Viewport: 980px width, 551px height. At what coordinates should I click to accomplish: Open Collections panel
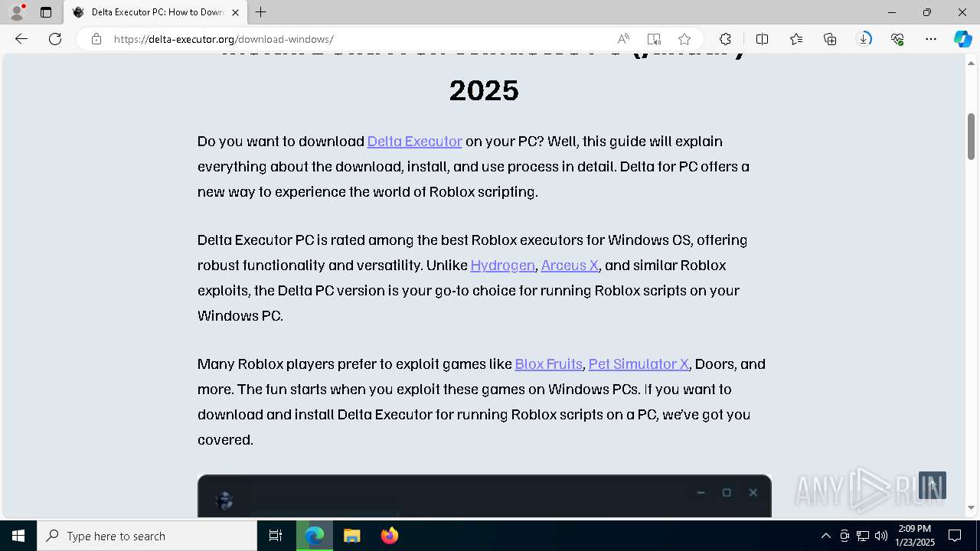(830, 39)
